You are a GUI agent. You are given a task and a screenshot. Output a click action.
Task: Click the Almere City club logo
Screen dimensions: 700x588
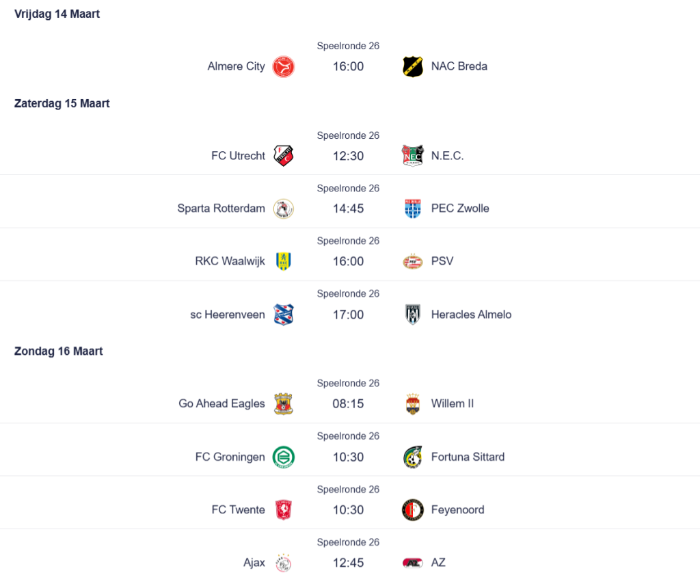[283, 66]
